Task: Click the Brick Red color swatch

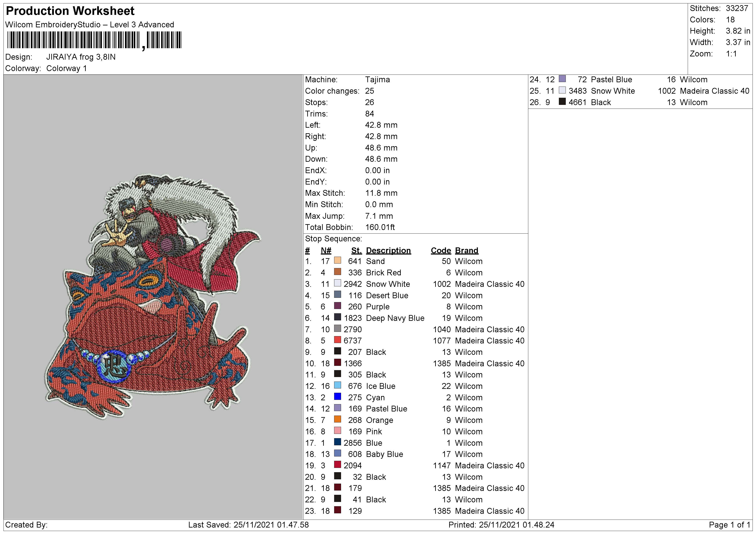Action: [338, 272]
